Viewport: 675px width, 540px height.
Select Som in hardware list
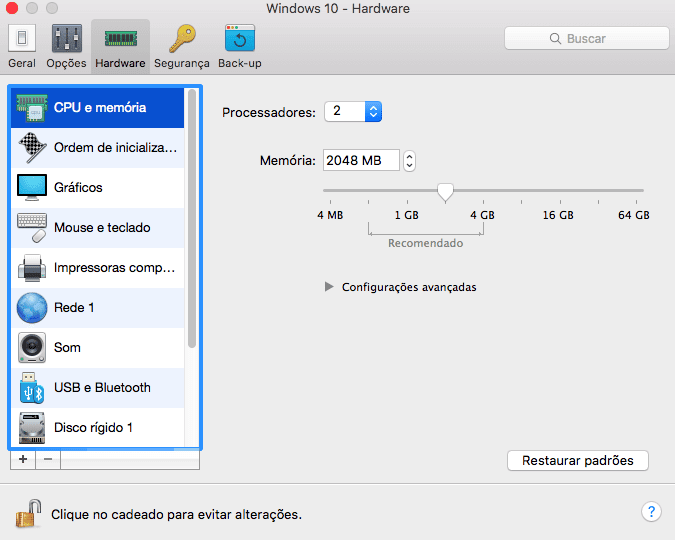[98, 348]
